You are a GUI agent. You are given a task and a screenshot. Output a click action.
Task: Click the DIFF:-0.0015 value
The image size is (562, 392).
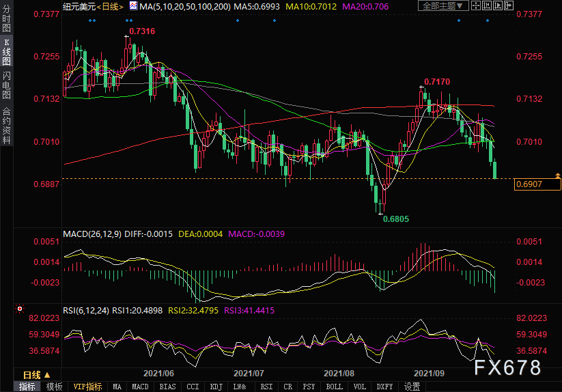148,234
